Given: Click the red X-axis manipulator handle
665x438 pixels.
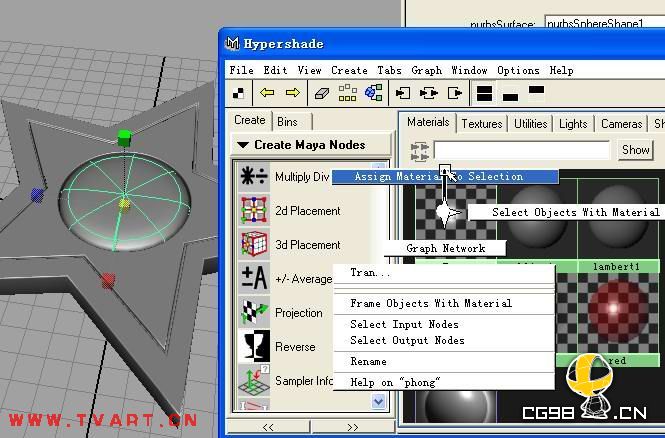Looking at the screenshot, I should click(x=108, y=280).
